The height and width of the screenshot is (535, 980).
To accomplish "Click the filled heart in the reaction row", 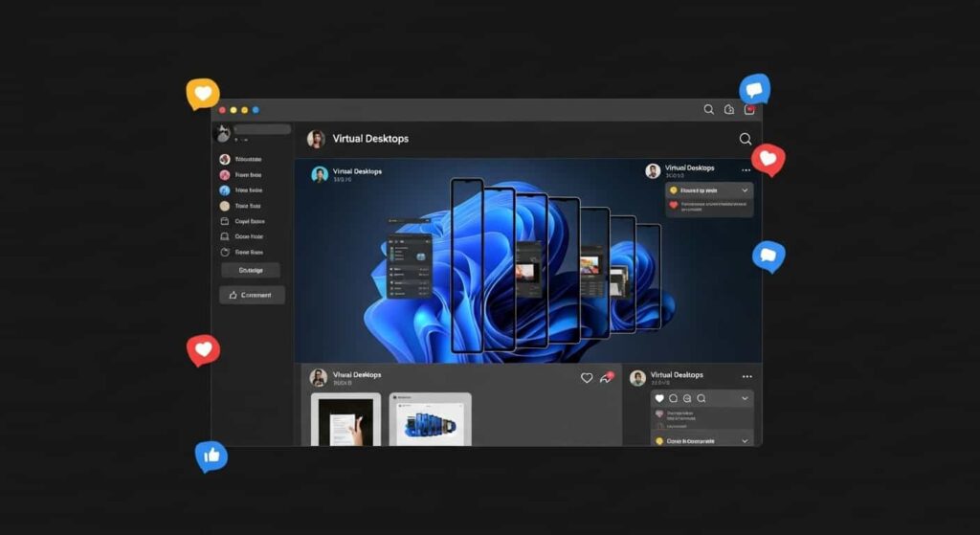I will (659, 398).
